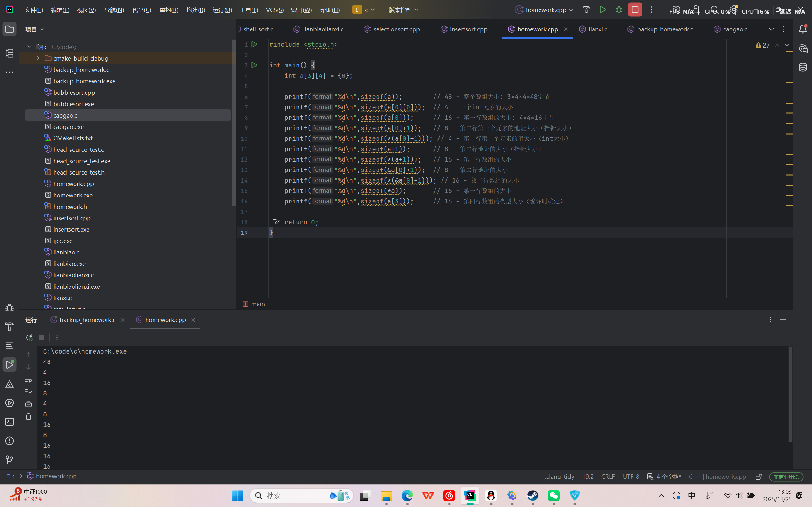Screen dimensions: 812x507
Task: Open the Terminal tool window
Action: click(10, 421)
